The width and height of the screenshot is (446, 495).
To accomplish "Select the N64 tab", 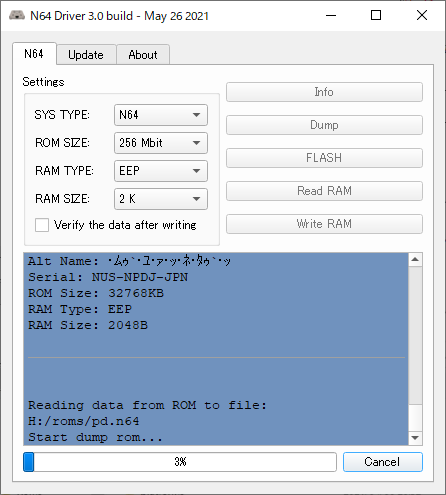I will pyautogui.click(x=34, y=54).
